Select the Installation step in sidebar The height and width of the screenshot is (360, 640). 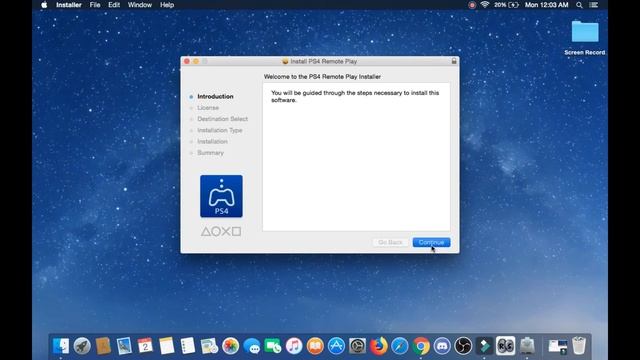(212, 141)
